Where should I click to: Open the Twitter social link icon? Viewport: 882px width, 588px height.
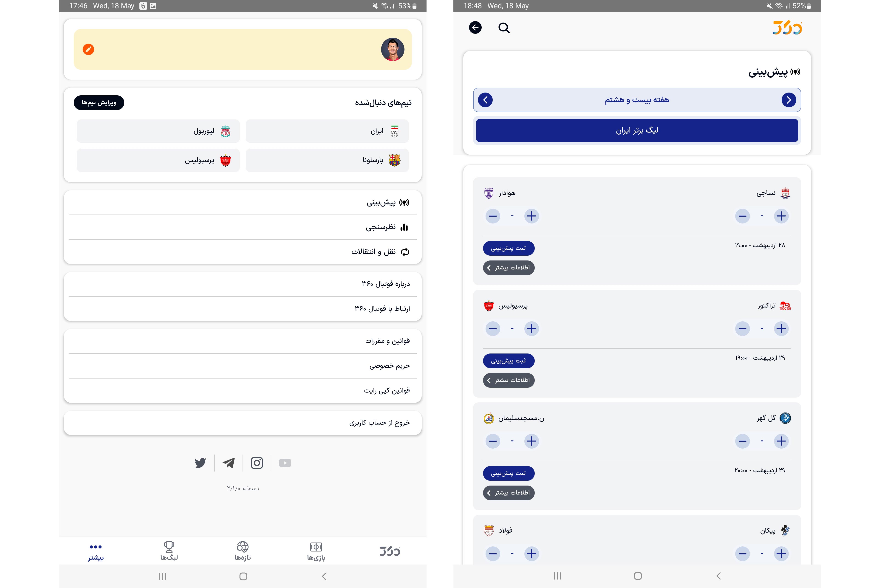pyautogui.click(x=200, y=463)
